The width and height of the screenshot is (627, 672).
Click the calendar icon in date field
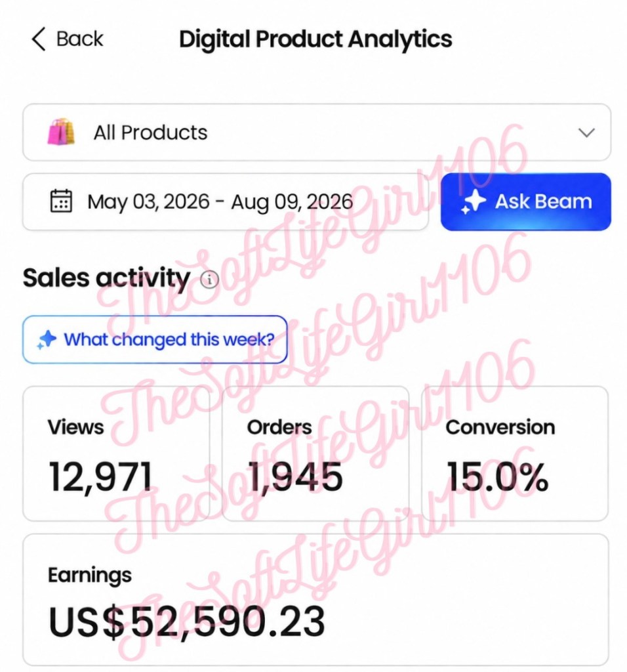click(61, 201)
